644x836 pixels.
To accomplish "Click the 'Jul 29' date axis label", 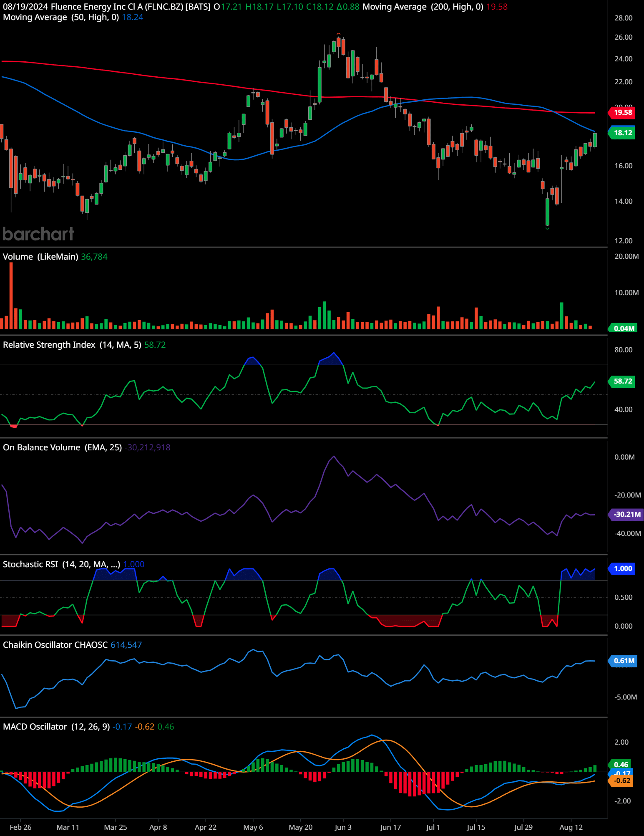I will [523, 827].
